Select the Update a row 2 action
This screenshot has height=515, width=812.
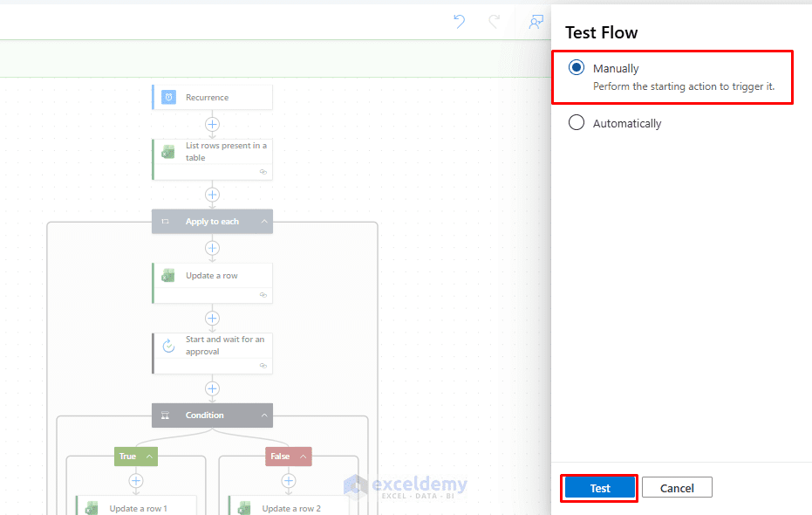[x=289, y=505]
